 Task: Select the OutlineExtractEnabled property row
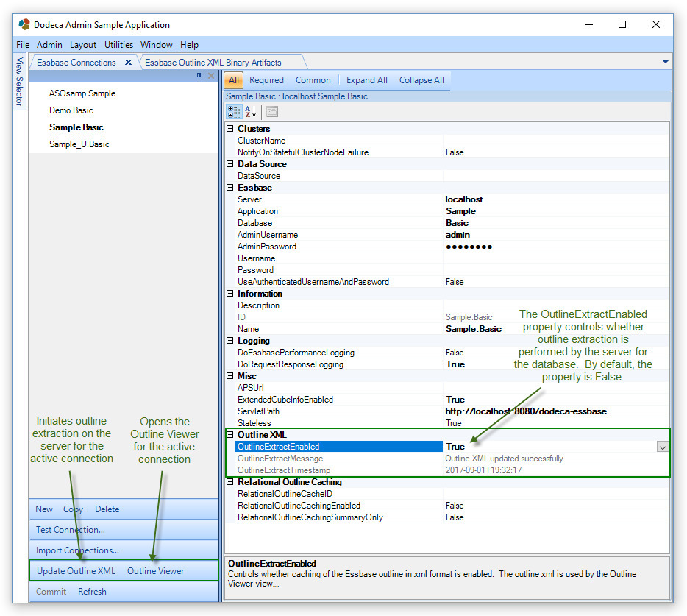[x=447, y=447]
